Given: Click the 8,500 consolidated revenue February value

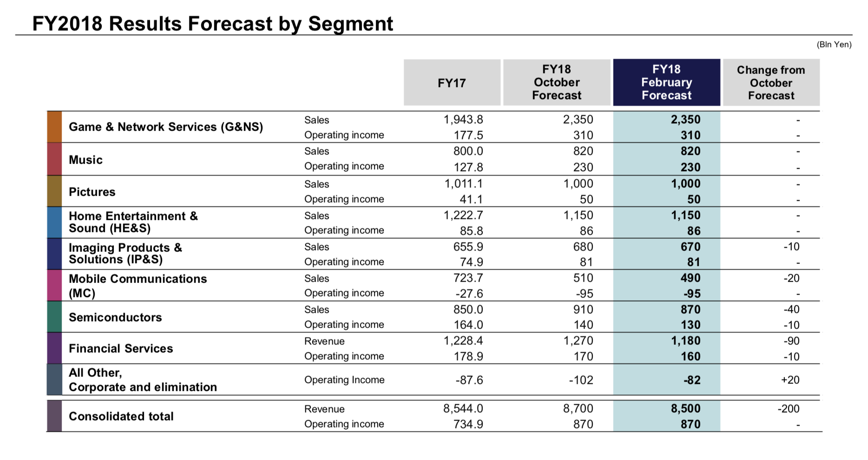Looking at the screenshot, I should pos(685,408).
